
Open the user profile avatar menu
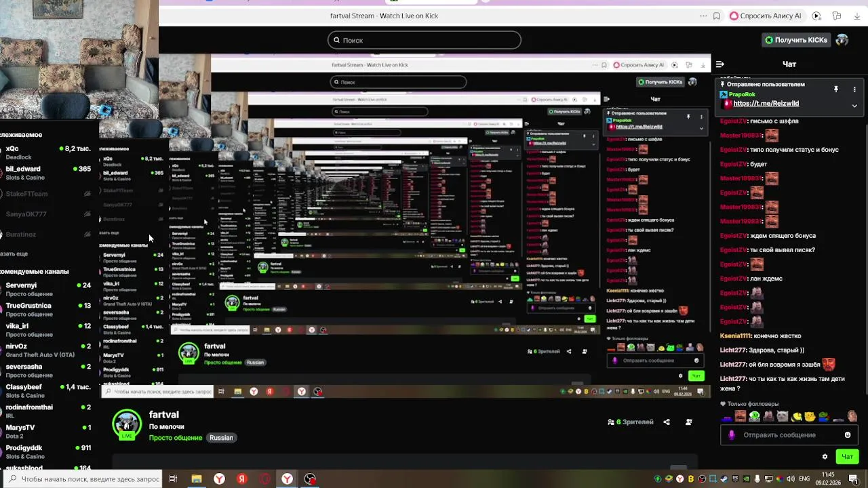click(842, 40)
